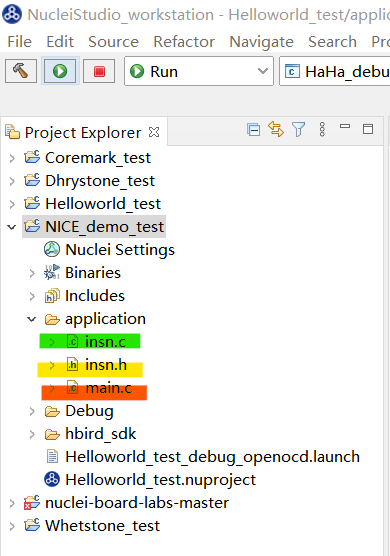Select the Debug folder label

89,412
